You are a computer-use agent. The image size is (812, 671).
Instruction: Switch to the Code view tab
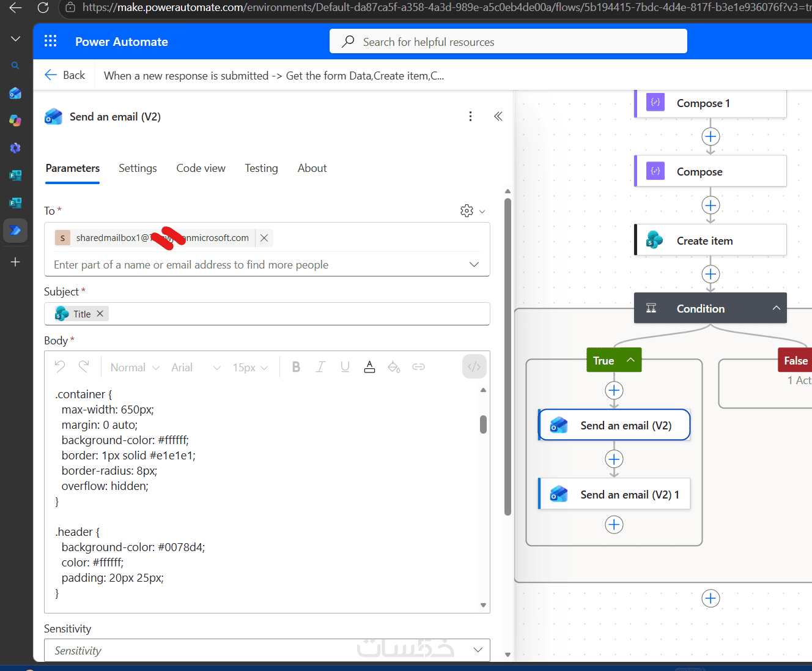point(201,168)
